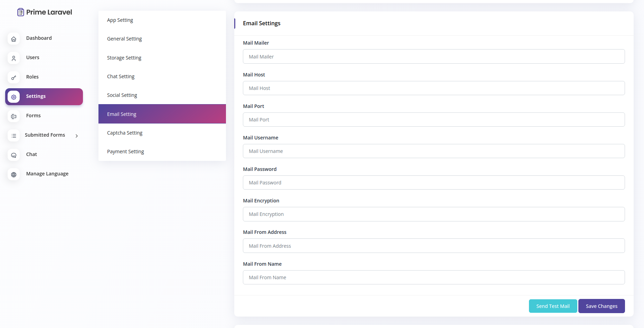644x328 pixels.
Task: Expand the Submitted Forms chevron
Action: coord(76,136)
